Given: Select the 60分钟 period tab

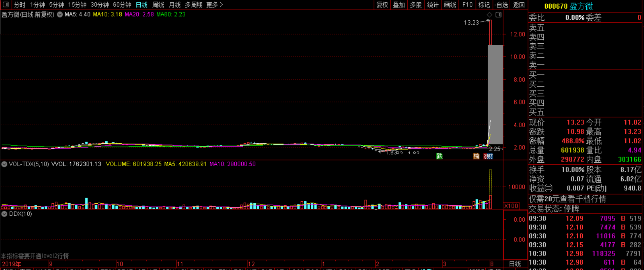Looking at the screenshot, I should 122,5.
